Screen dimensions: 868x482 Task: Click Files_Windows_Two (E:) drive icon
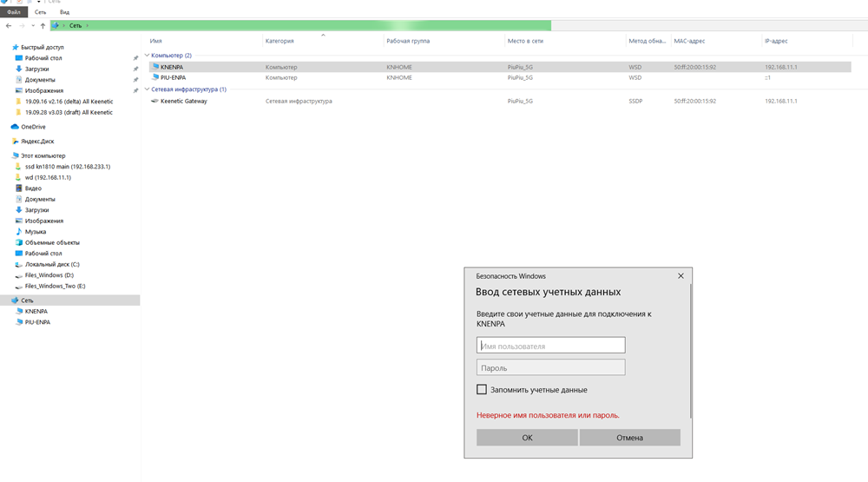19,287
